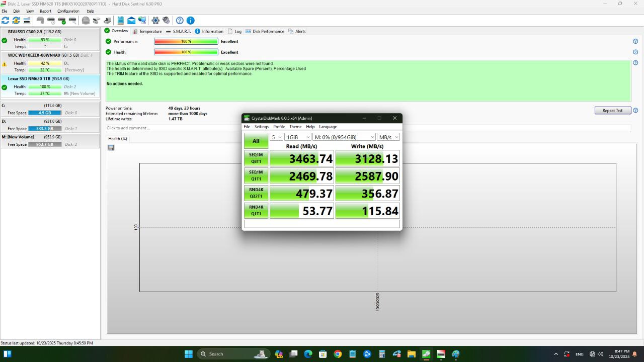Open the help question mark toolbar icon
The width and height of the screenshot is (644, 362).
coord(180,21)
